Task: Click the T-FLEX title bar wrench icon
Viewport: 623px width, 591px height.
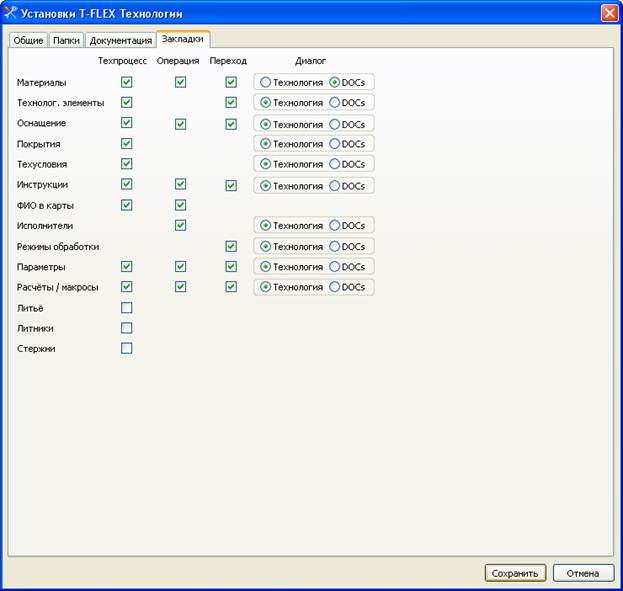Action: point(11,13)
